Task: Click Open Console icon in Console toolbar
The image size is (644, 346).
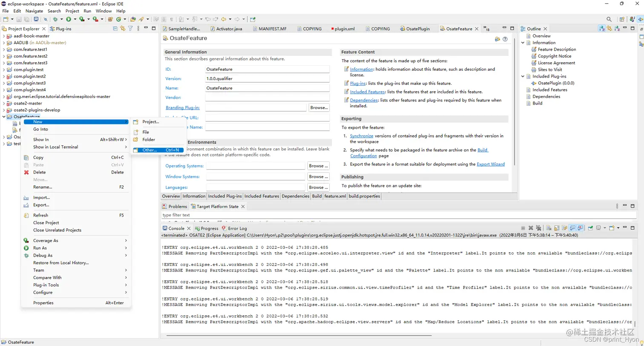Action: [x=612, y=228]
